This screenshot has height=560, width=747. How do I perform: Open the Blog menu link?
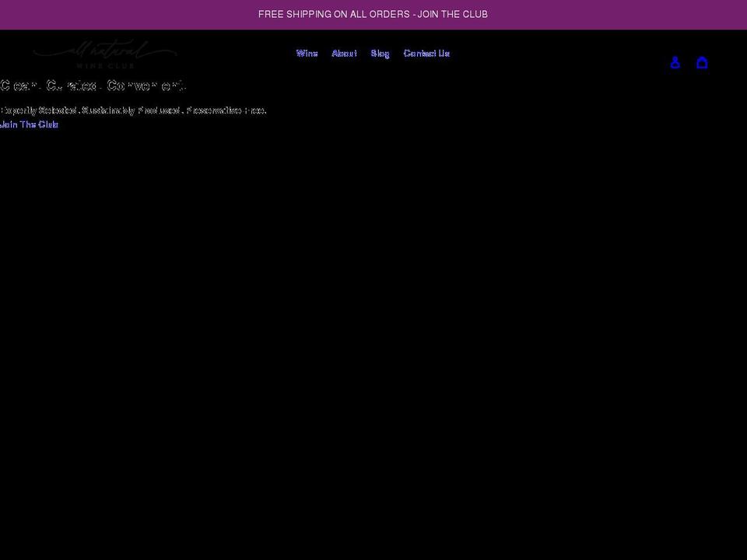click(381, 54)
